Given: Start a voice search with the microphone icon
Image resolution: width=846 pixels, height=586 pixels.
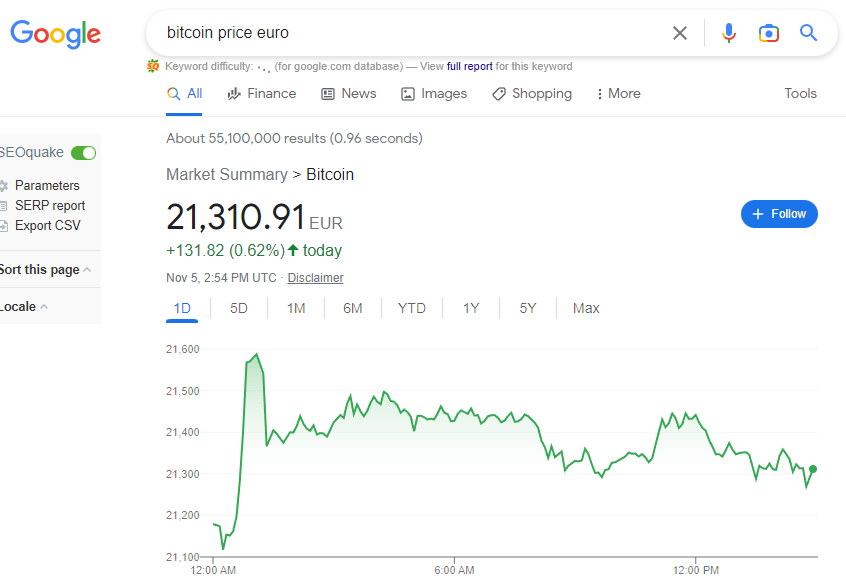Looking at the screenshot, I should pyautogui.click(x=728, y=33).
